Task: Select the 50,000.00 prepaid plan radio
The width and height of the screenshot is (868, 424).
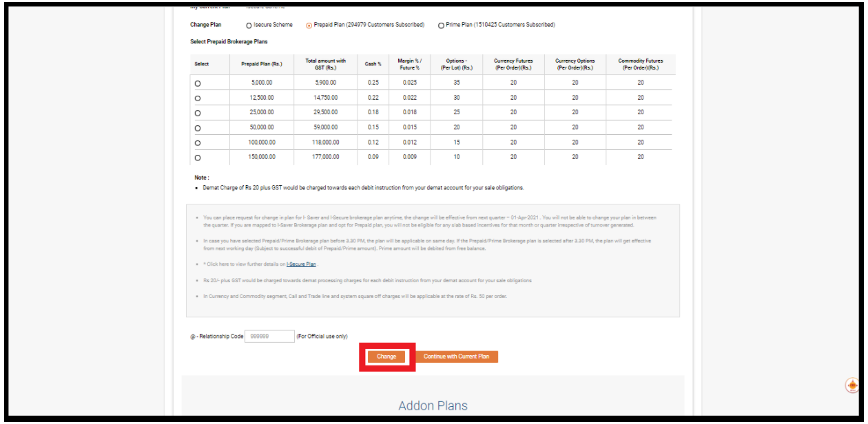Action: click(198, 128)
